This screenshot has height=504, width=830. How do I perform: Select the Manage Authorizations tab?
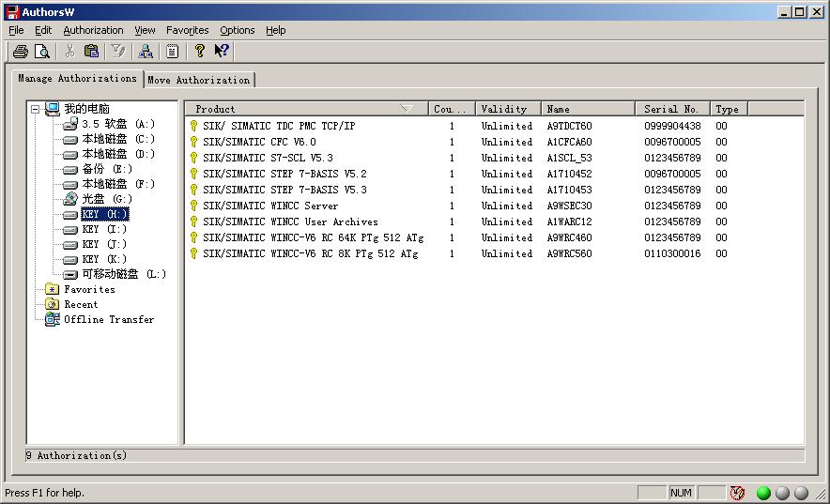tap(77, 78)
